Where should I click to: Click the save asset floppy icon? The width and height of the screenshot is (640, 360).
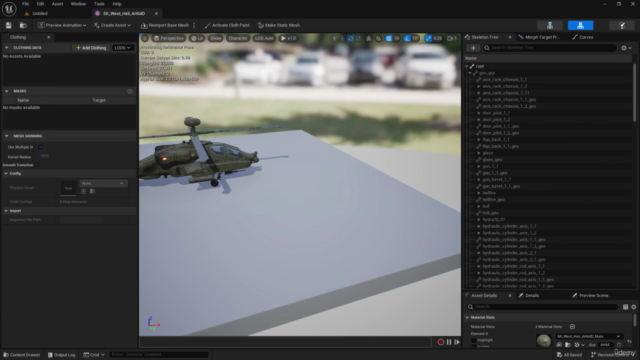click(x=9, y=25)
